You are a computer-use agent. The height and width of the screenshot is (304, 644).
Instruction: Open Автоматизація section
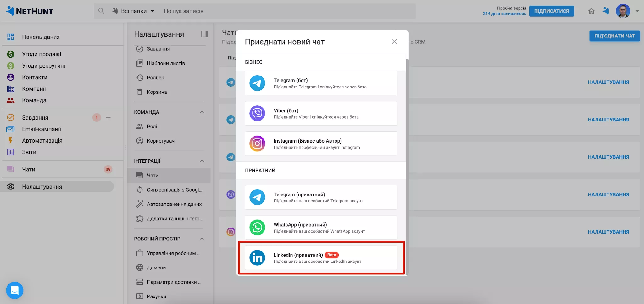pyautogui.click(x=42, y=141)
